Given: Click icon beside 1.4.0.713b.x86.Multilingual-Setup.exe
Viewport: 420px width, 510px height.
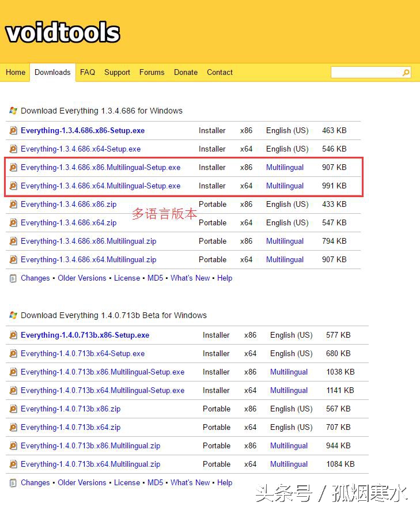Looking at the screenshot, I should (13, 372).
